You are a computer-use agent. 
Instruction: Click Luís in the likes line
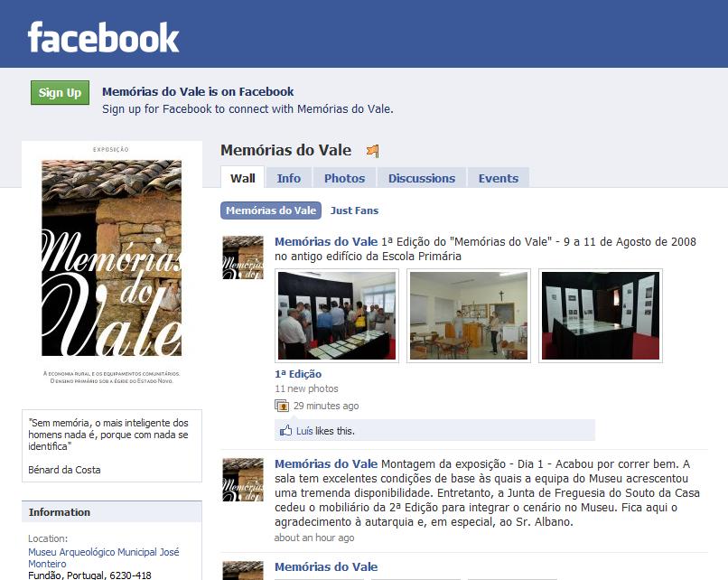pyautogui.click(x=304, y=431)
